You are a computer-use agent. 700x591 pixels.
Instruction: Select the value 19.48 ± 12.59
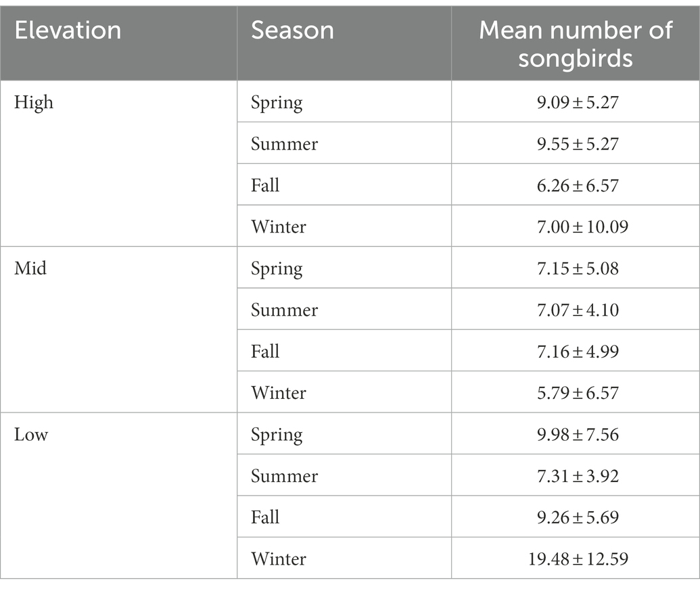578,559
